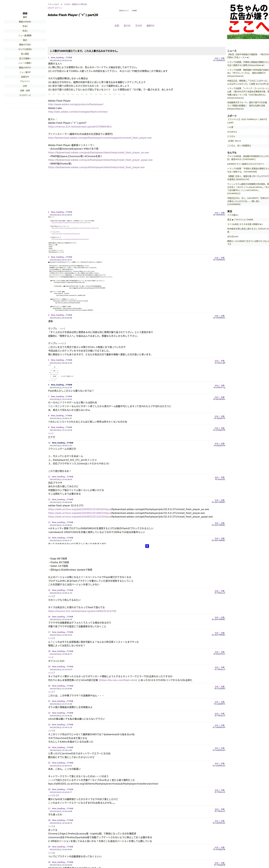Viewport: 269px width, 868px height.
Task: Open ぽかぽか★3 live thread
Action: click(233, 237)
